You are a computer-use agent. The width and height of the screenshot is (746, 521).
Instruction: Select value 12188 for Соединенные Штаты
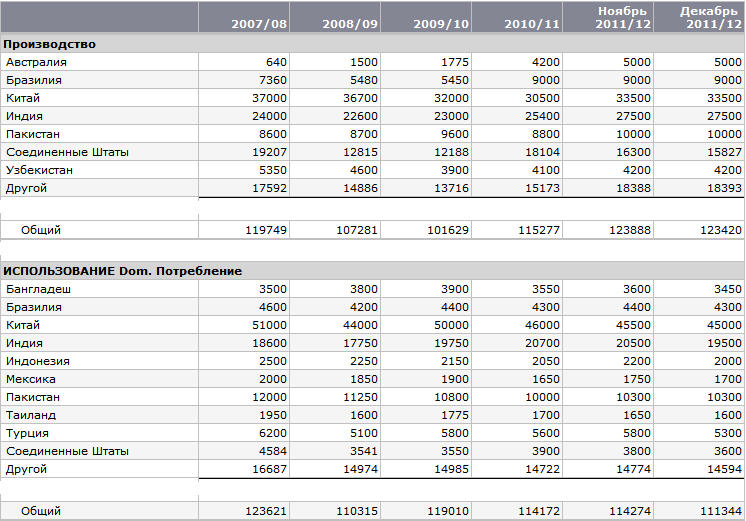click(452, 152)
